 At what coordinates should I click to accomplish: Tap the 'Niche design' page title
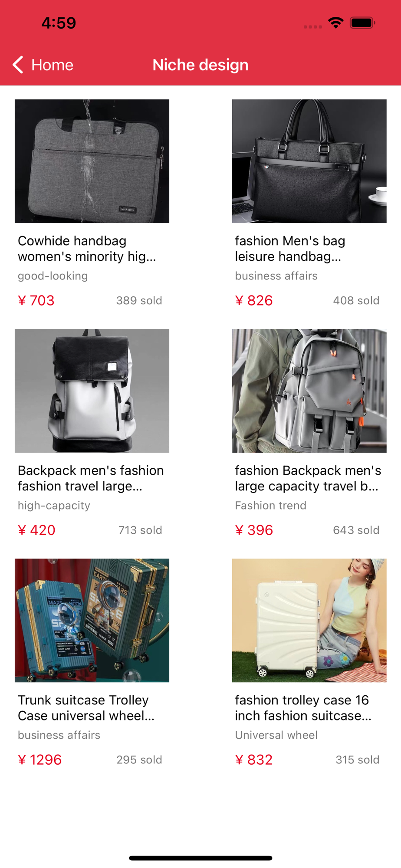(200, 65)
